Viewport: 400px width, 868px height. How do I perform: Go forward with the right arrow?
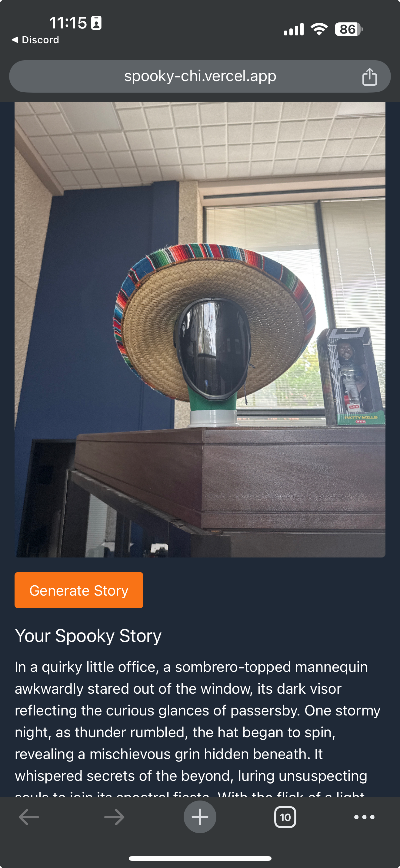[114, 817]
